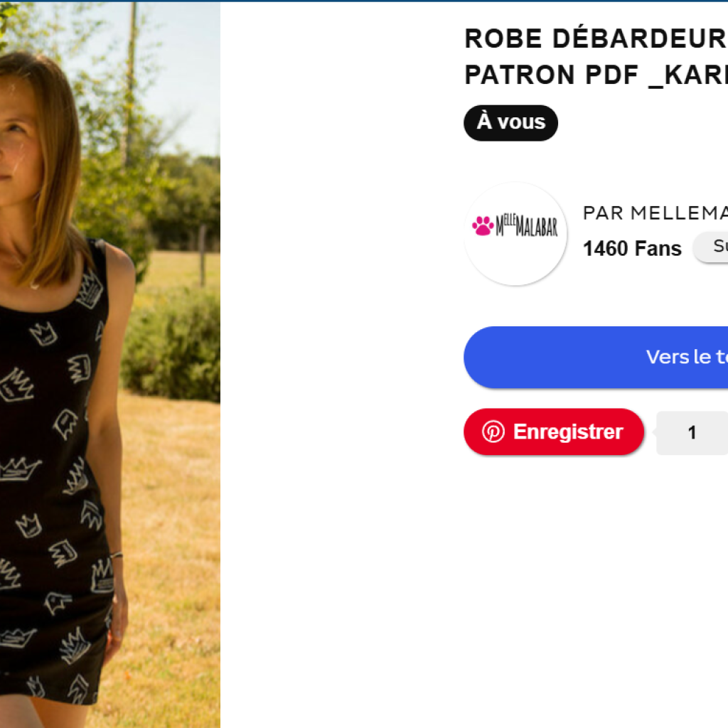Click the "ROBE DÉBARDEUR" title line
The width and height of the screenshot is (728, 728).
pos(594,40)
